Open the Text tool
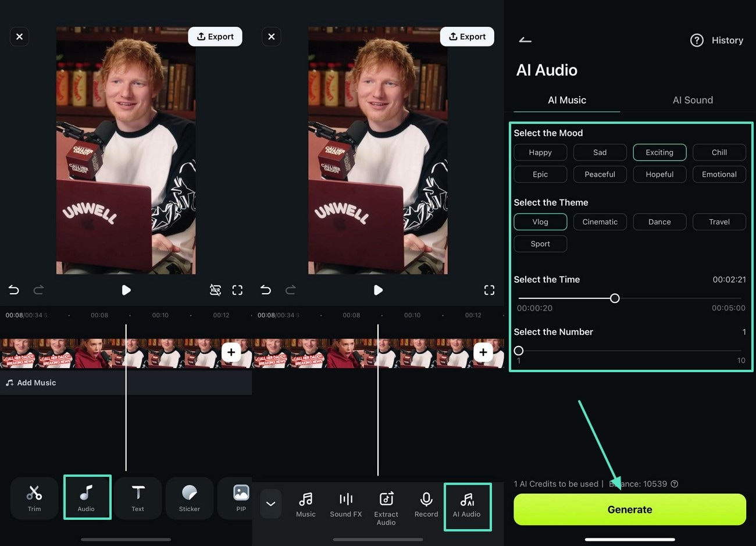 click(x=138, y=498)
